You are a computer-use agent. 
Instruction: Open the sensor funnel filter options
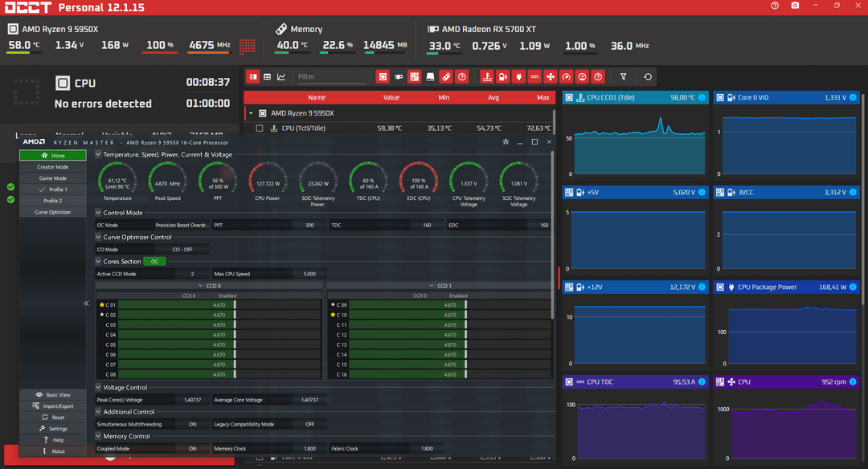(x=624, y=77)
